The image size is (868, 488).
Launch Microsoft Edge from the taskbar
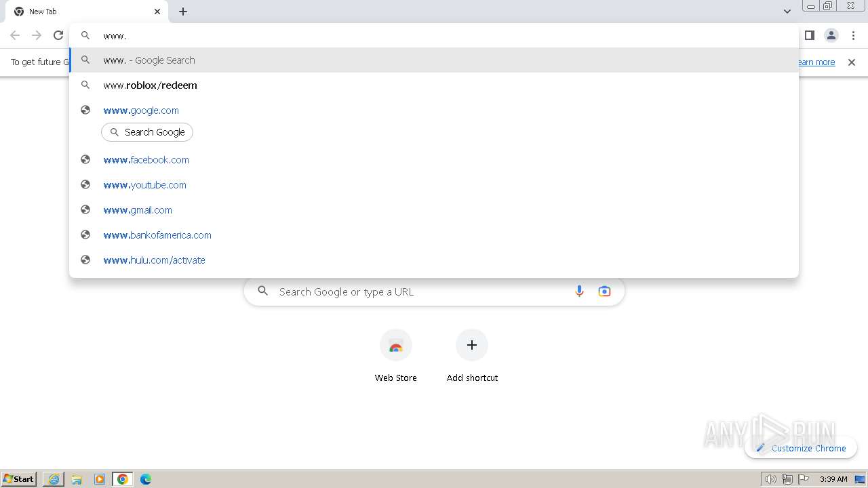[146, 479]
